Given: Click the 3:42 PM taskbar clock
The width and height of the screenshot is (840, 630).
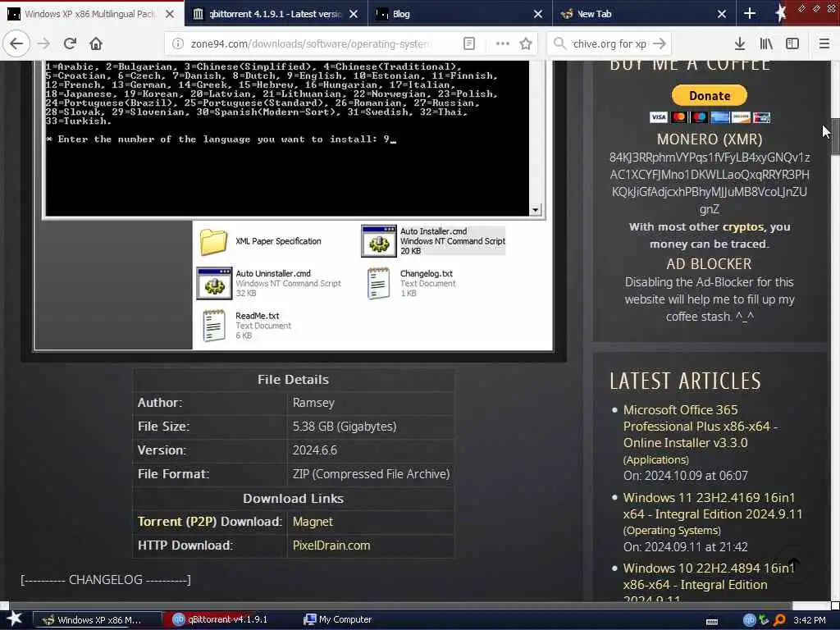Looking at the screenshot, I should pos(810,620).
